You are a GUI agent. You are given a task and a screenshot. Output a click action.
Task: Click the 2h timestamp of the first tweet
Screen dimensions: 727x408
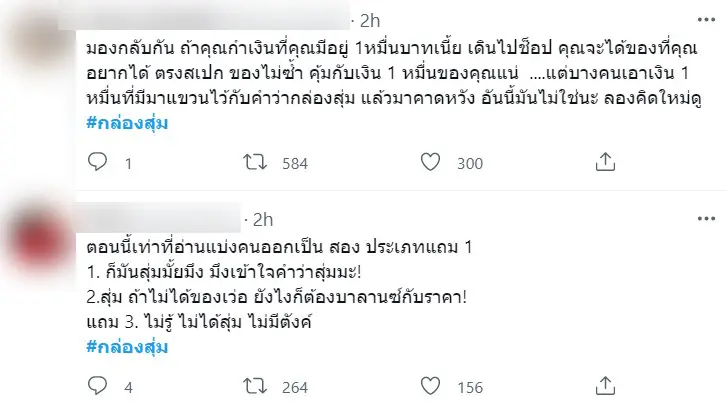[371, 20]
